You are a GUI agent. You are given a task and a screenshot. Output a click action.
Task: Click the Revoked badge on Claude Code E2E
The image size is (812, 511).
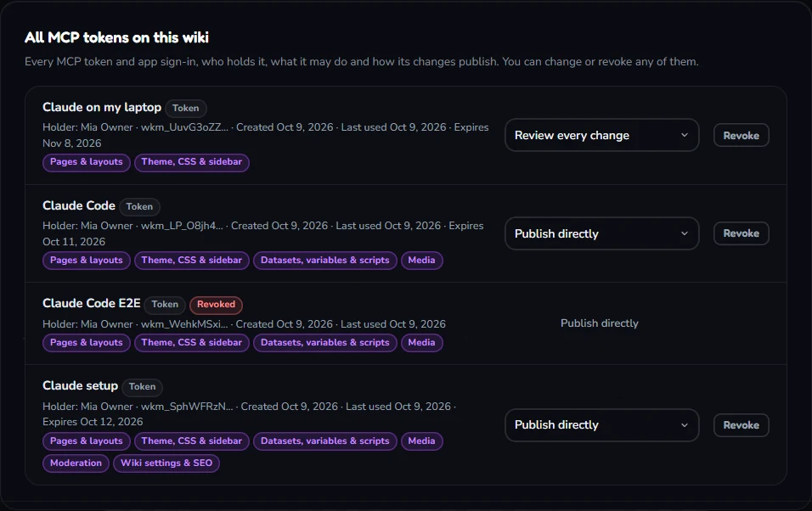216,305
